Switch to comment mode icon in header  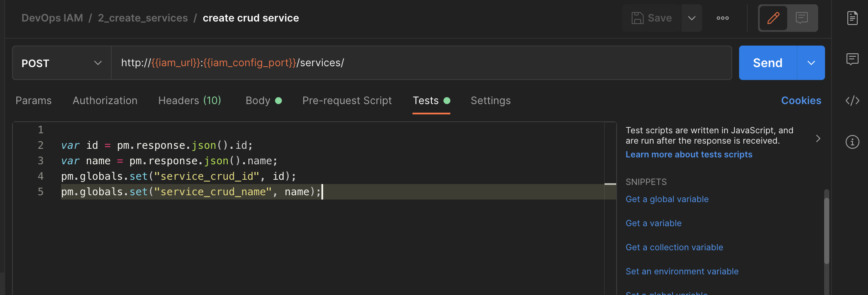802,18
